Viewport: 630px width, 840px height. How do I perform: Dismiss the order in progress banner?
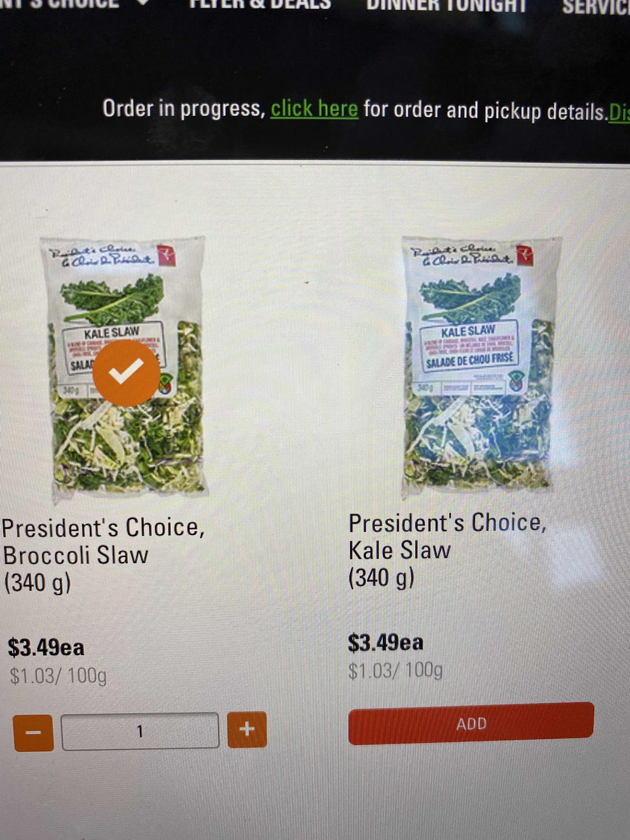click(619, 113)
